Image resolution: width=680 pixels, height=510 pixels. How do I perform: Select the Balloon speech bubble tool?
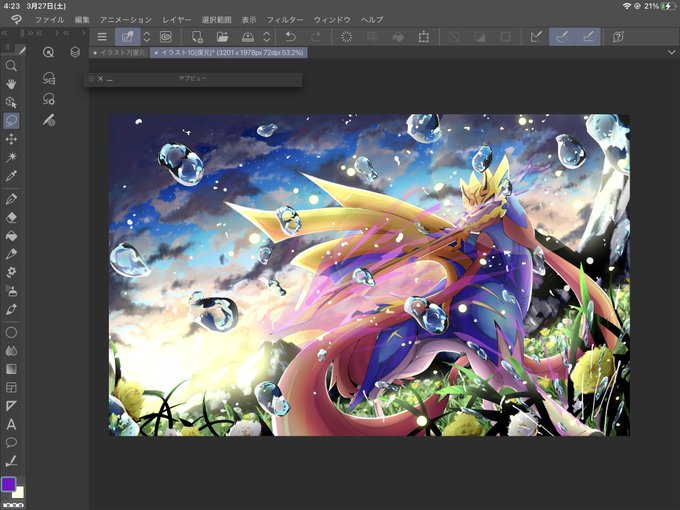[x=11, y=442]
